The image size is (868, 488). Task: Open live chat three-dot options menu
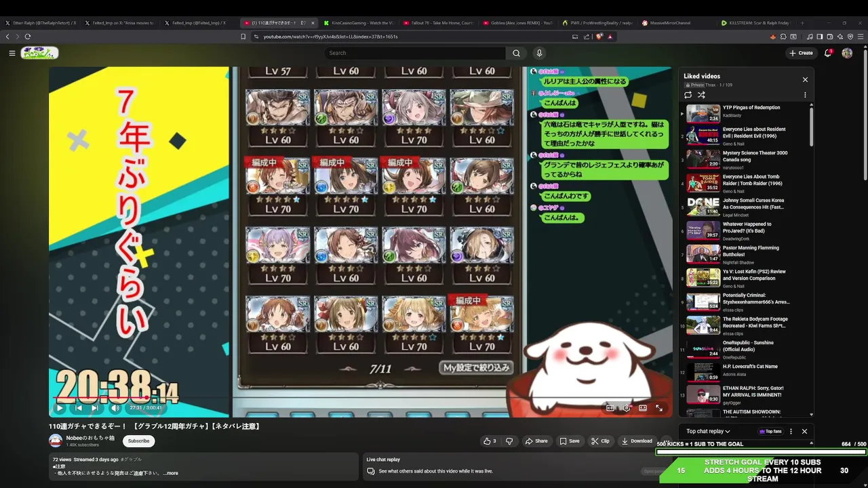[791, 431]
